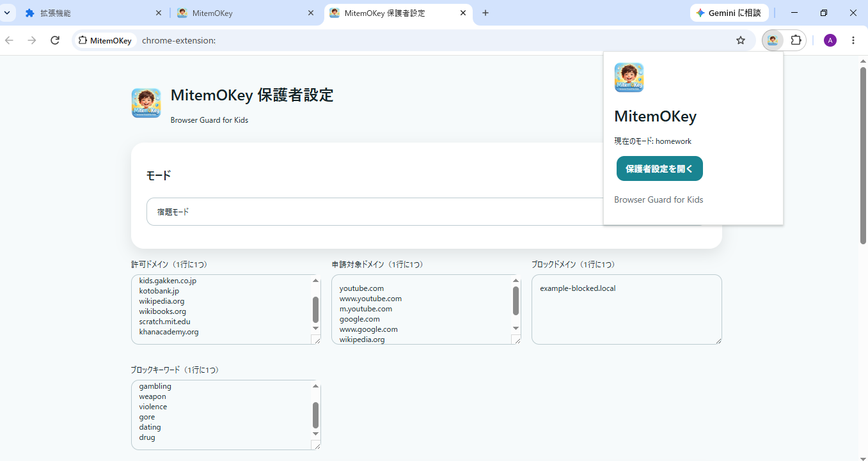Viewport: 868px width, 461px height.
Task: Click the 保護者設定を開く button
Action: point(659,169)
